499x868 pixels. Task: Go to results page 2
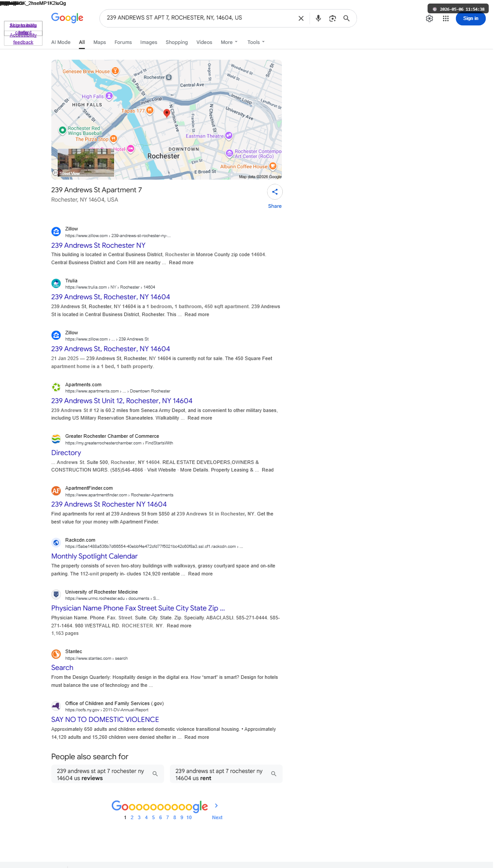[x=132, y=817]
